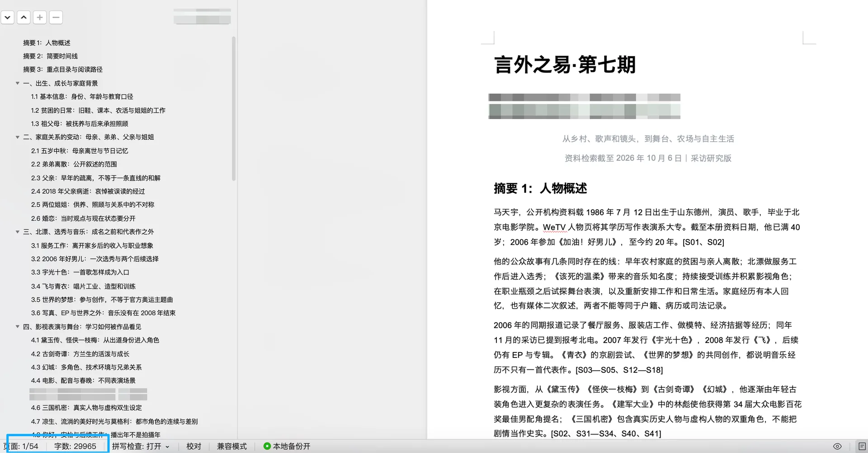Click the minus button to collapse outline levels
Screen dimensions: 868x453
56,18
